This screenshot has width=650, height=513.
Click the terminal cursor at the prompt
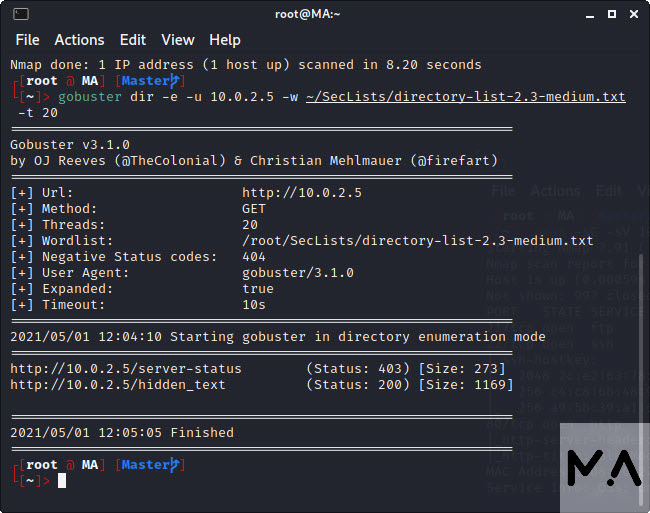coord(62,481)
